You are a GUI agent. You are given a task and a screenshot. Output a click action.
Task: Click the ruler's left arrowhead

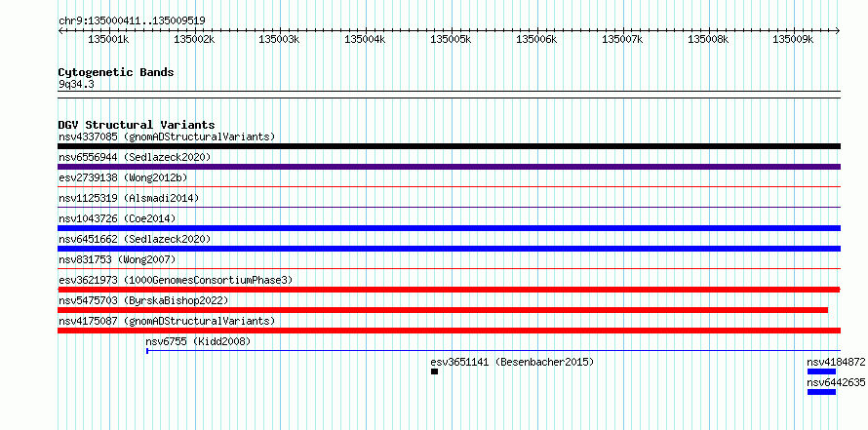coord(60,30)
